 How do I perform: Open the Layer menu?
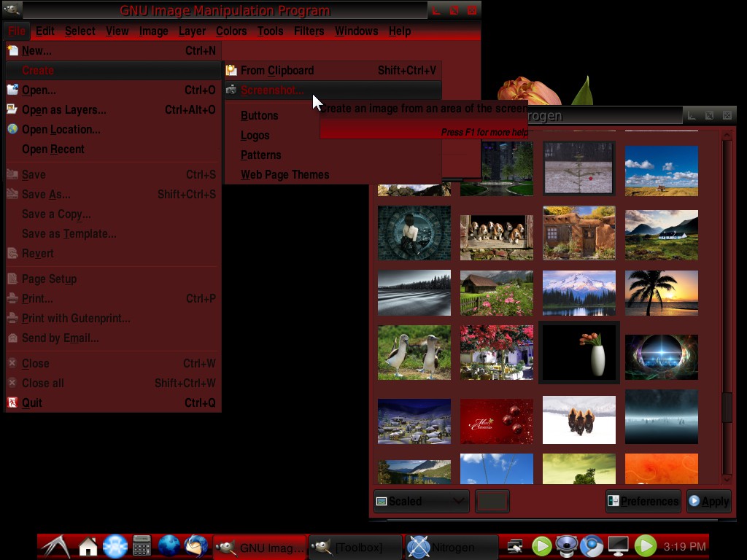192,31
